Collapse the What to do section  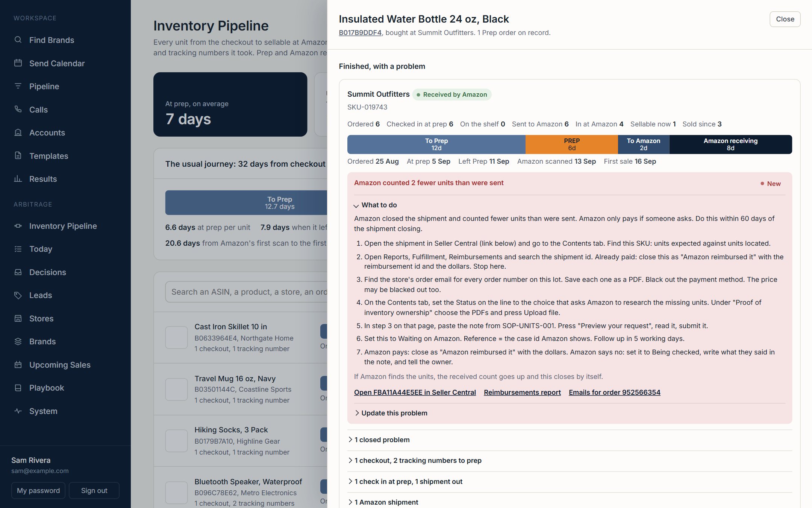click(x=375, y=205)
